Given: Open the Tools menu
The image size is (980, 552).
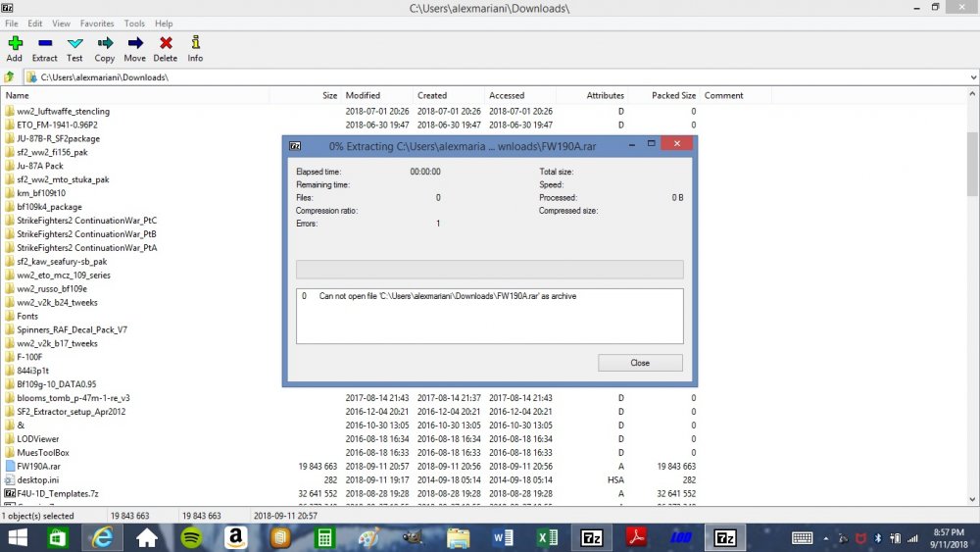Looking at the screenshot, I should click(x=134, y=24).
